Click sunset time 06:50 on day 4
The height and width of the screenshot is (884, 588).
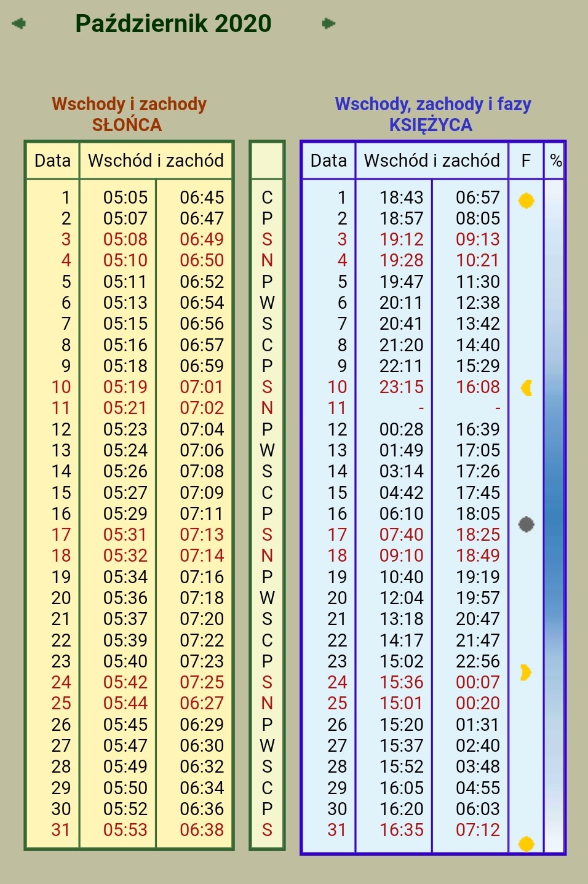point(202,260)
